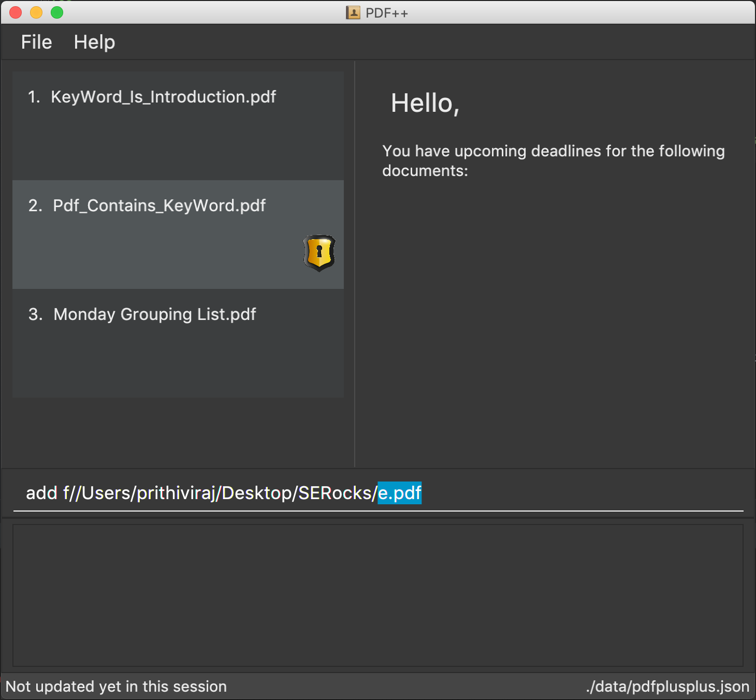Close the PDF++ window
Screen dimensions: 756x700
[16, 12]
